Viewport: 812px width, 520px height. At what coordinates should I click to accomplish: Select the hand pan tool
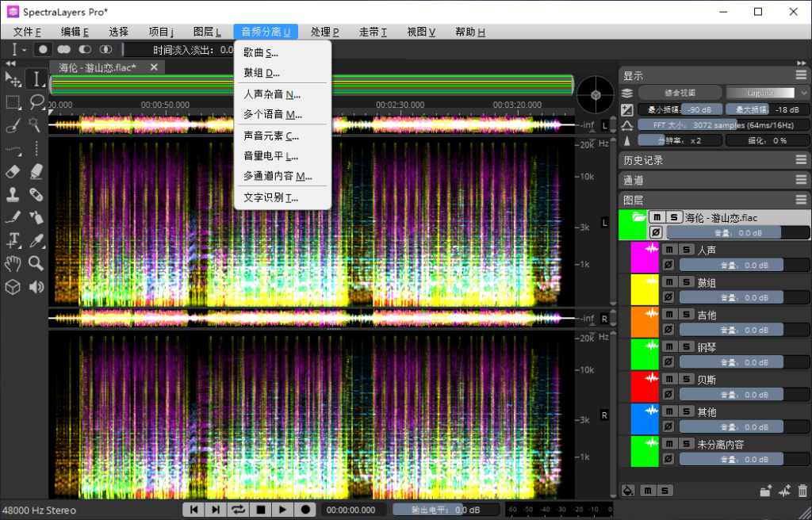click(13, 263)
